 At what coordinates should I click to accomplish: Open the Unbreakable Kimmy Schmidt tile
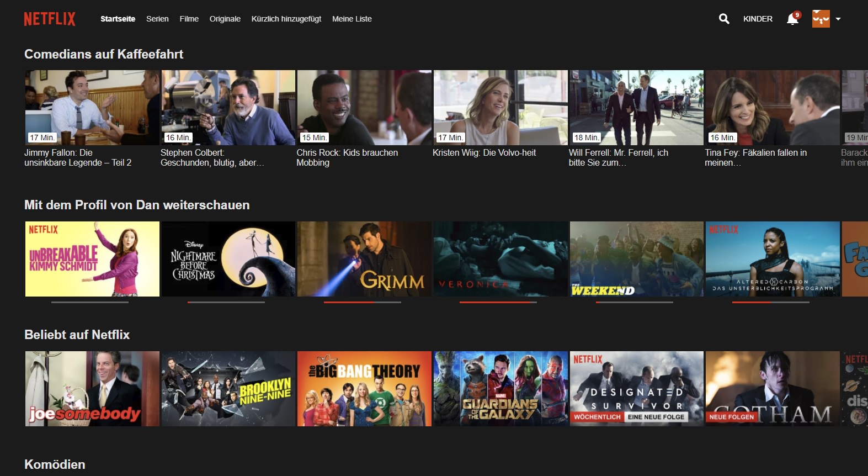click(x=92, y=259)
